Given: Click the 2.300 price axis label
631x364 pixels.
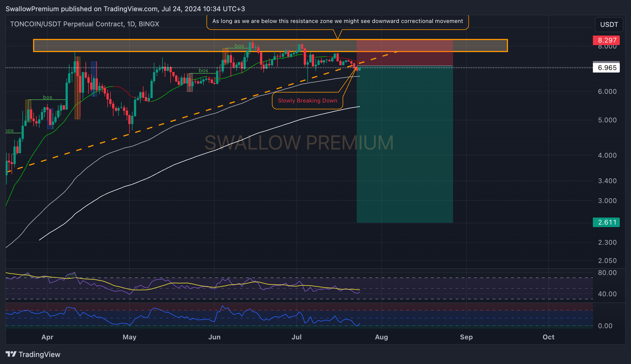Looking at the screenshot, I should click(607, 242).
